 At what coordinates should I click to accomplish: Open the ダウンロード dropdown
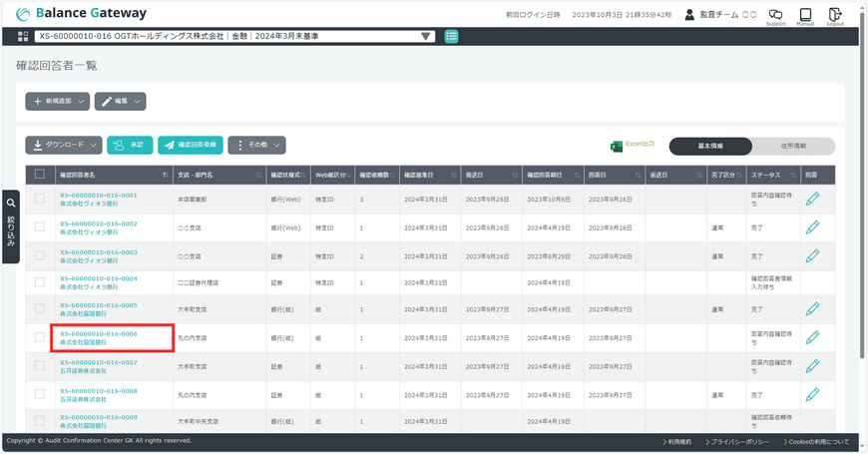click(x=63, y=146)
